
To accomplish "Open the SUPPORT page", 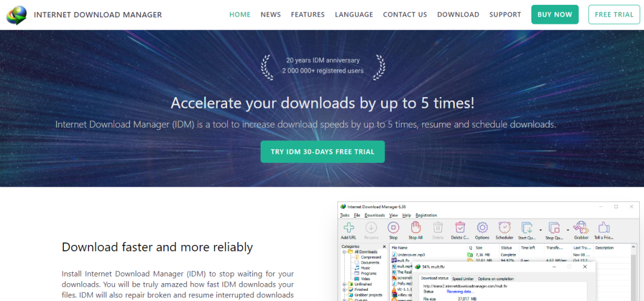I will tap(505, 15).
